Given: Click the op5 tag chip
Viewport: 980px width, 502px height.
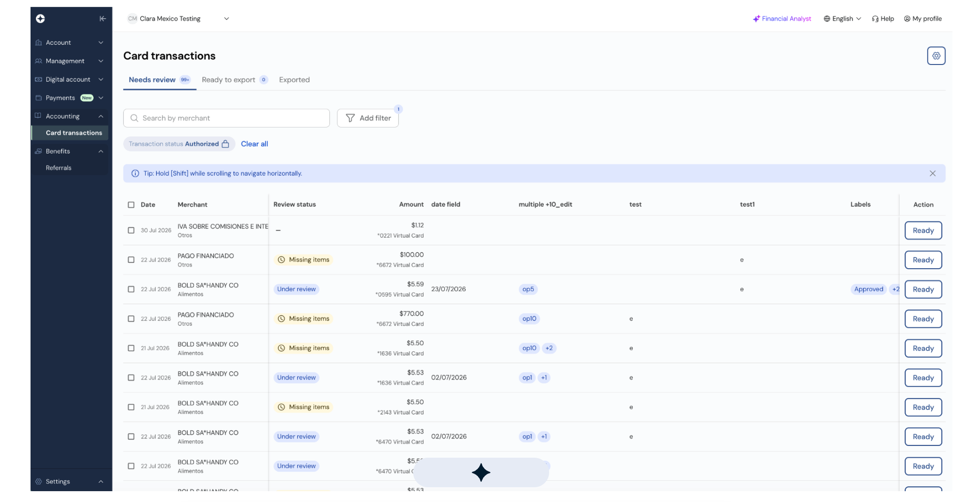Looking at the screenshot, I should [528, 289].
